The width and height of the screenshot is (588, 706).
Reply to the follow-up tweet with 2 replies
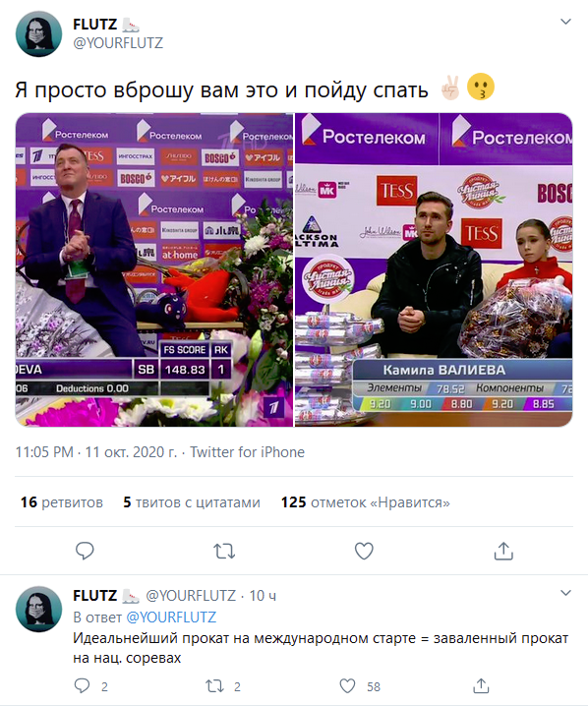82,685
